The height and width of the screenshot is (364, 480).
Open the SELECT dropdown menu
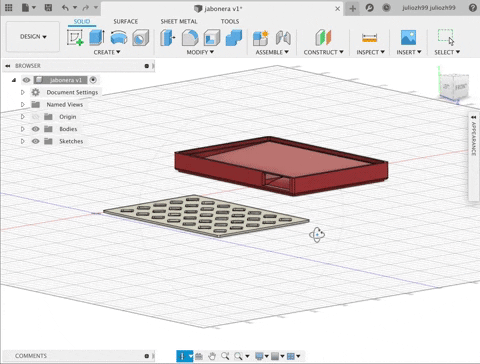(x=447, y=52)
